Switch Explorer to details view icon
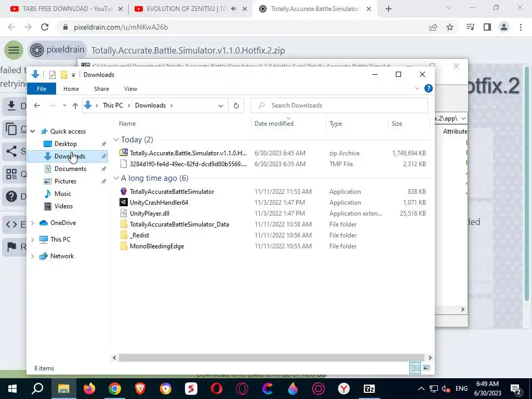This screenshot has width=532, height=399. pos(415,368)
